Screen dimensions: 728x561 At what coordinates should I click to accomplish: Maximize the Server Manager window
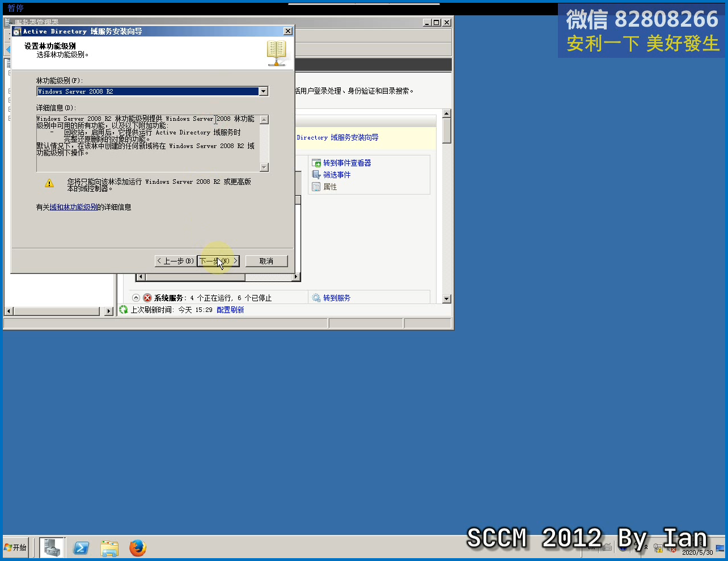pyautogui.click(x=437, y=23)
